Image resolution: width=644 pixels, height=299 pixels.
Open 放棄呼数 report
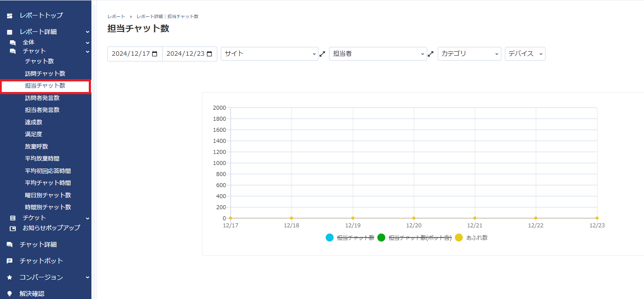pos(36,146)
